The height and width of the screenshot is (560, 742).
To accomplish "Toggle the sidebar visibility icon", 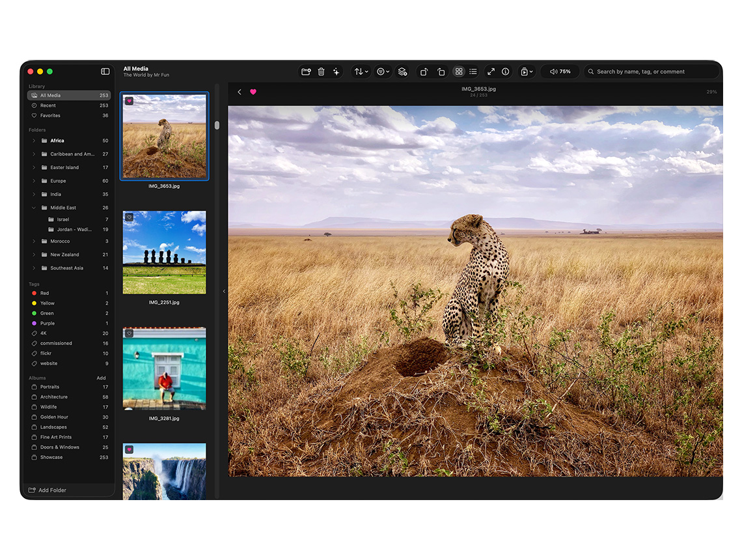I will point(105,72).
